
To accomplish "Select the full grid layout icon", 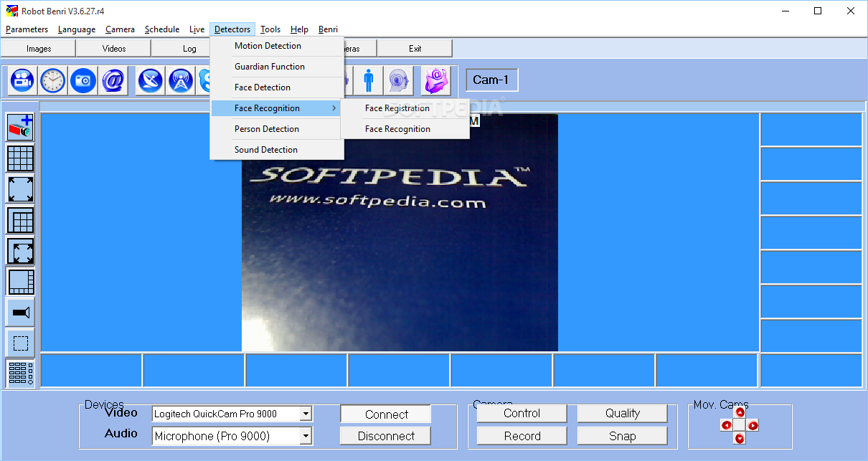I will click(21, 158).
